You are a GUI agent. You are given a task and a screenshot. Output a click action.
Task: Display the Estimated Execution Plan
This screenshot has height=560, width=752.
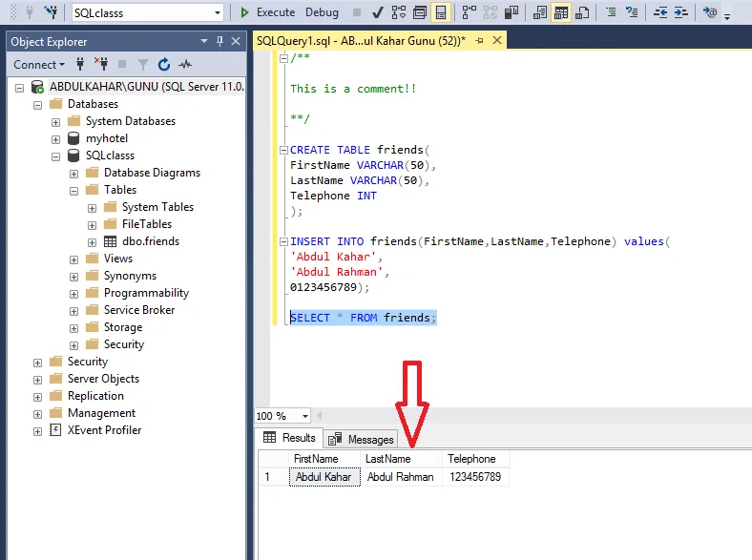[x=399, y=12]
